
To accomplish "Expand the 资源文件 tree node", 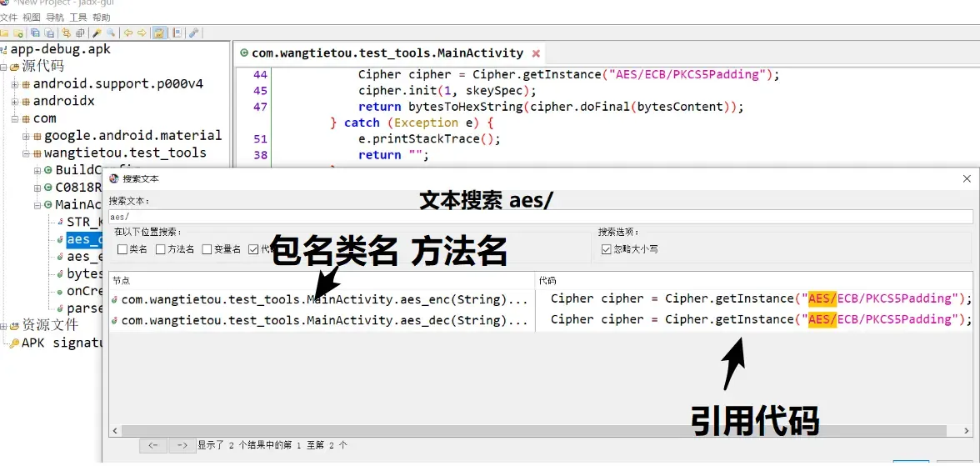I will pyautogui.click(x=3, y=325).
